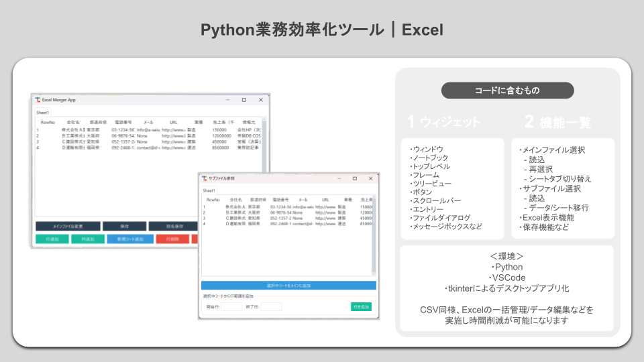Minimize the サブファイル参照 window

[x=339, y=178]
